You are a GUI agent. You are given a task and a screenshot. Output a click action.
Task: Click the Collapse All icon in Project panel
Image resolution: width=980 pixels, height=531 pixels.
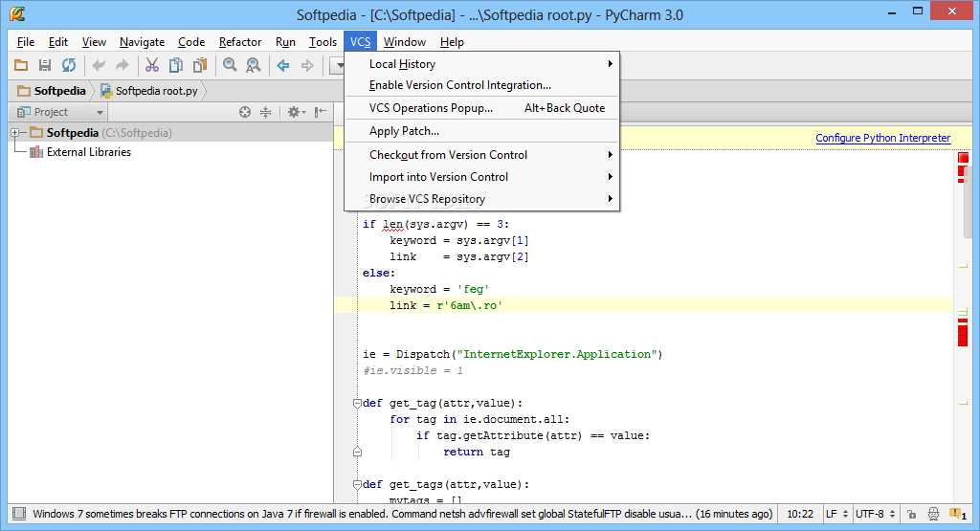click(266, 112)
